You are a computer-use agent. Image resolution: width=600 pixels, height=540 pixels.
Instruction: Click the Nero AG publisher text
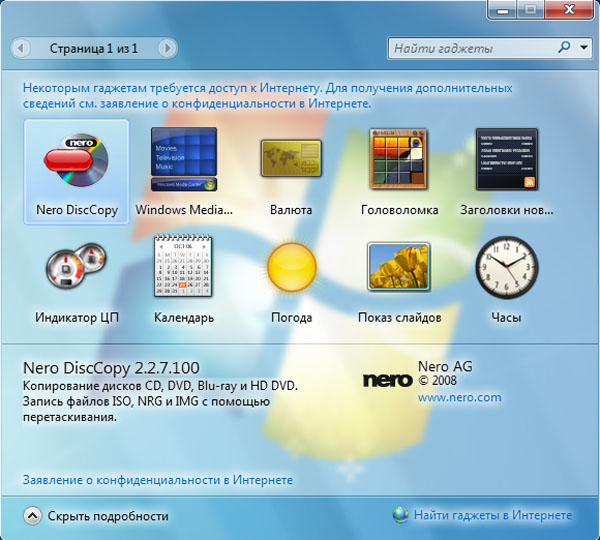445,367
